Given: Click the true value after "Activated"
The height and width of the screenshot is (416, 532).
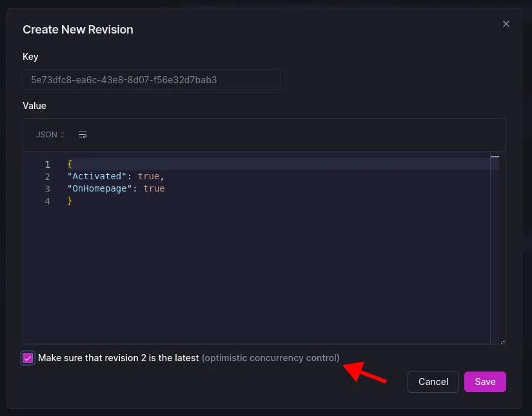Looking at the screenshot, I should click(x=148, y=177).
